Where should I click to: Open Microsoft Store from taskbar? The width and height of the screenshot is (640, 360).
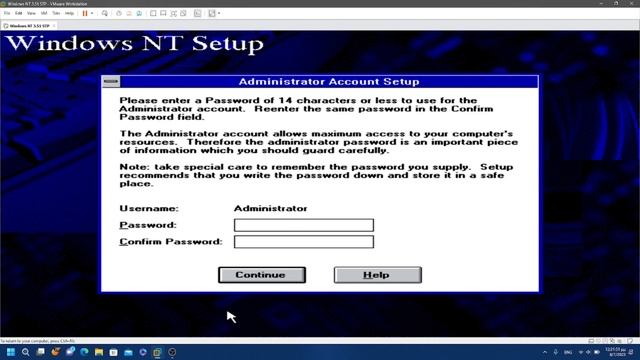pos(113,352)
